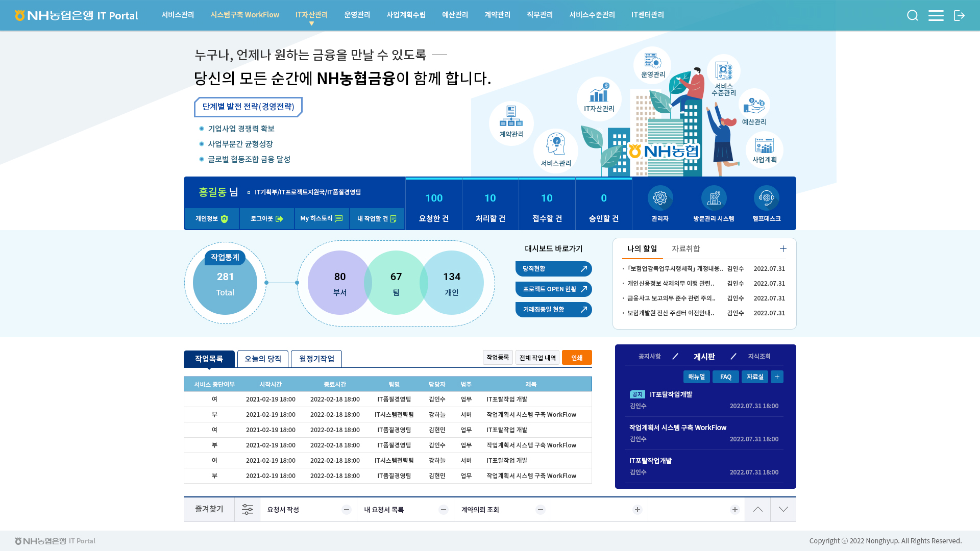Image resolution: width=980 pixels, height=551 pixels.
Task: Open 계약관리 top menu
Action: 497,15
